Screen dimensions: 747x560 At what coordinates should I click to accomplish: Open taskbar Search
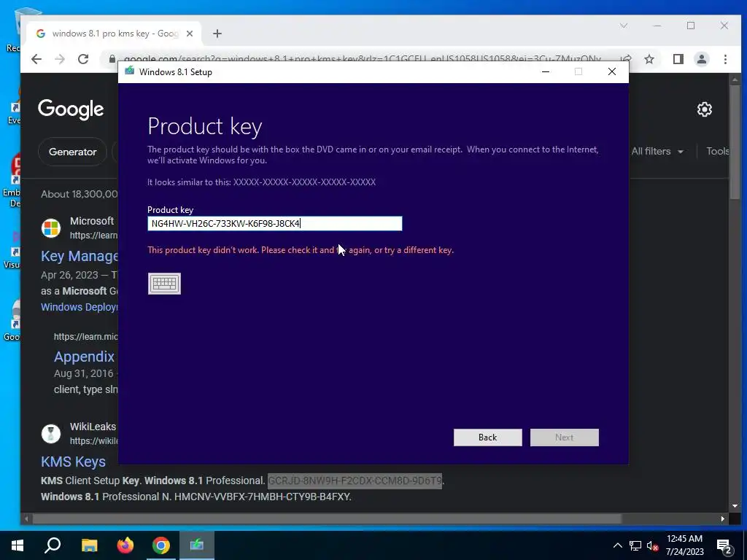(x=53, y=545)
